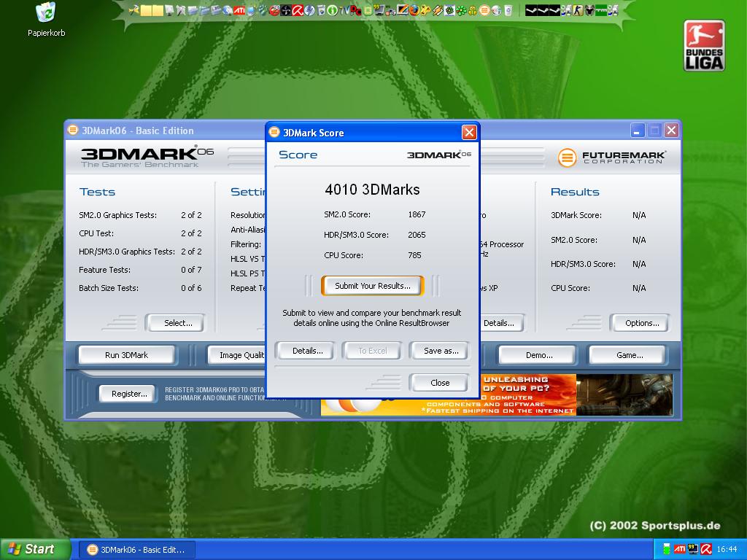Click the Game button
The image size is (747, 560).
click(x=630, y=355)
